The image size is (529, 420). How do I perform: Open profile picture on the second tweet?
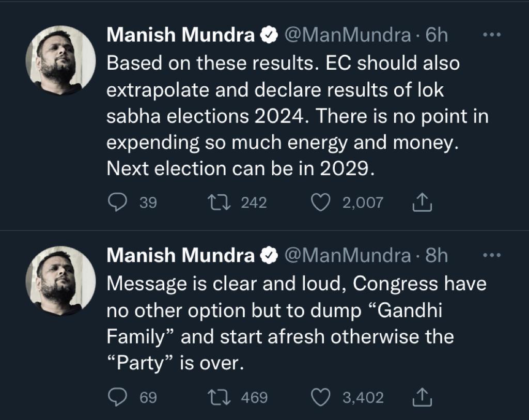click(x=61, y=280)
